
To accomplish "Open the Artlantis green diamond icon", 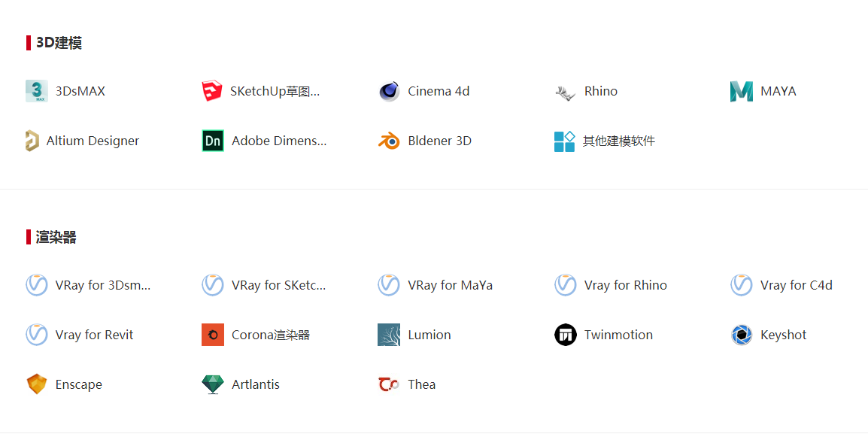I will [213, 384].
